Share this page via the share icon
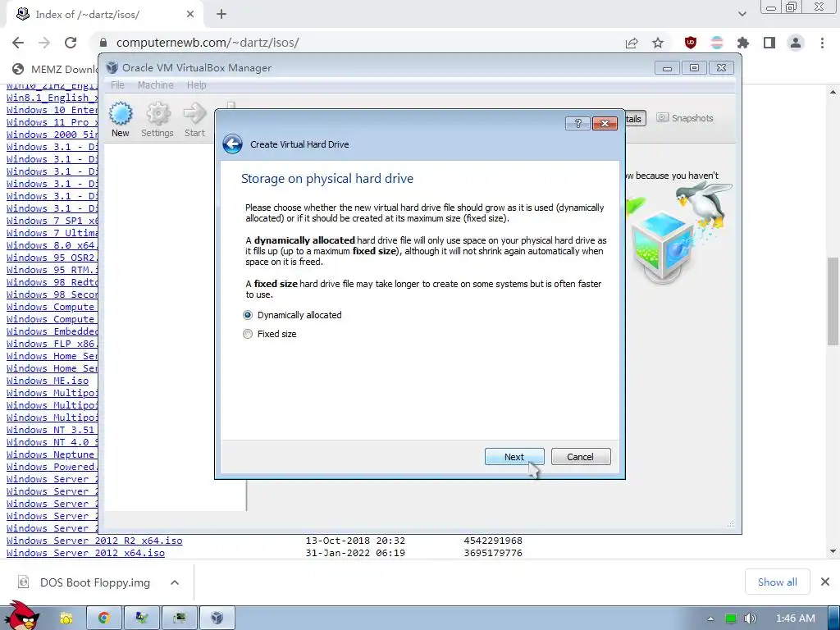Image resolution: width=840 pixels, height=630 pixels. point(632,43)
